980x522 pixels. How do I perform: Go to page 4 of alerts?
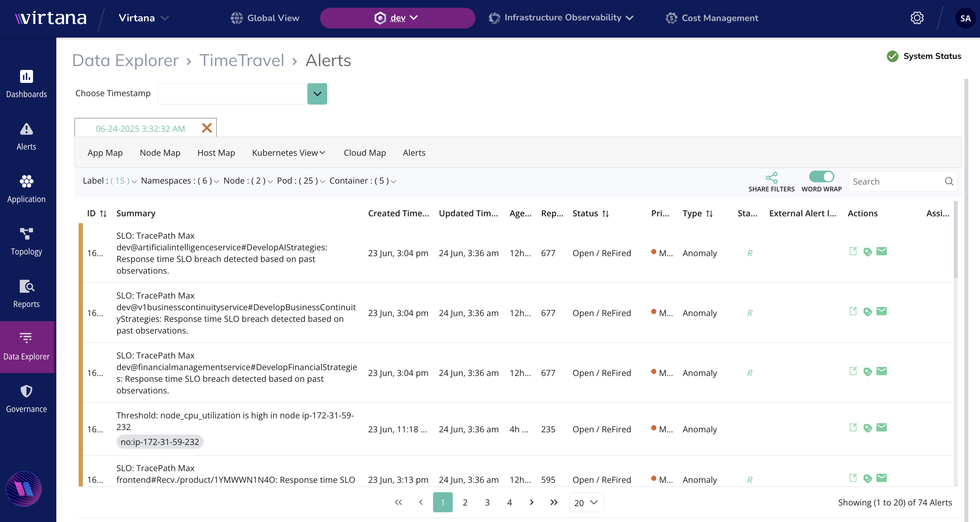[x=509, y=503]
